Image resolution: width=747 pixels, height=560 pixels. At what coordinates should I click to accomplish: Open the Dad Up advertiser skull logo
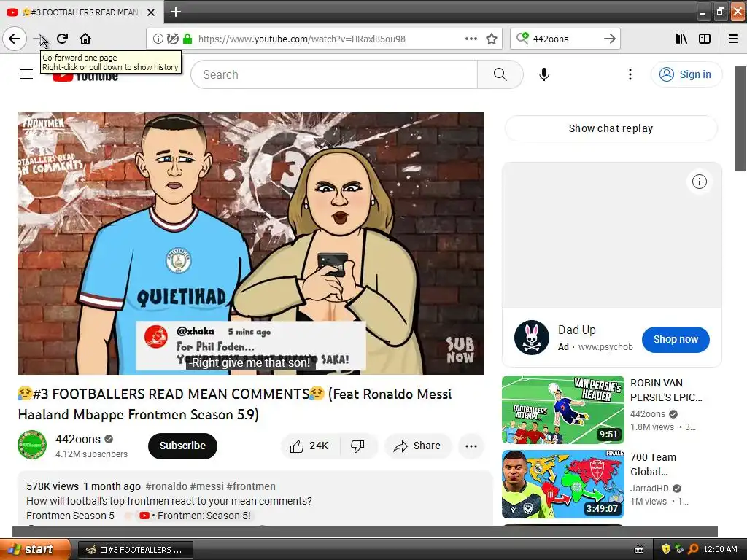point(532,338)
